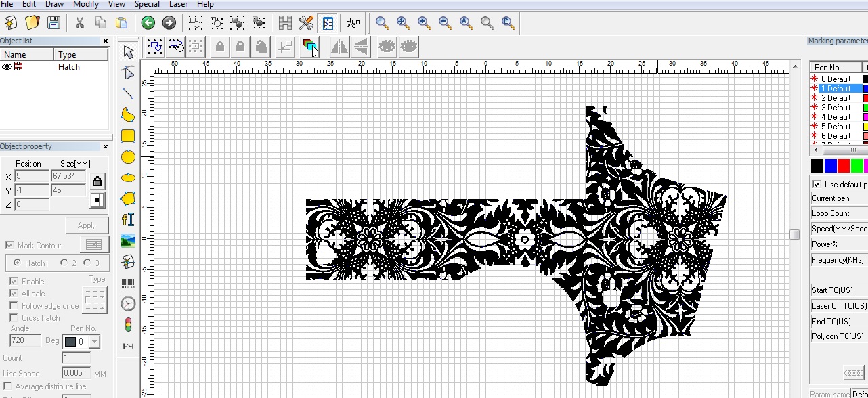Open the Modify menu
The height and width of the screenshot is (398, 868).
(86, 4)
